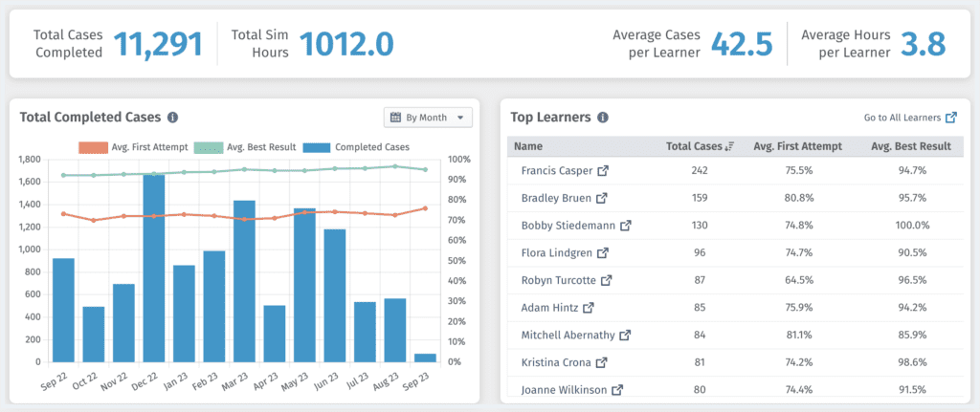Click Mitchell Abernathy best result 85.9%
The width and height of the screenshot is (980, 412).
pyautogui.click(x=911, y=336)
